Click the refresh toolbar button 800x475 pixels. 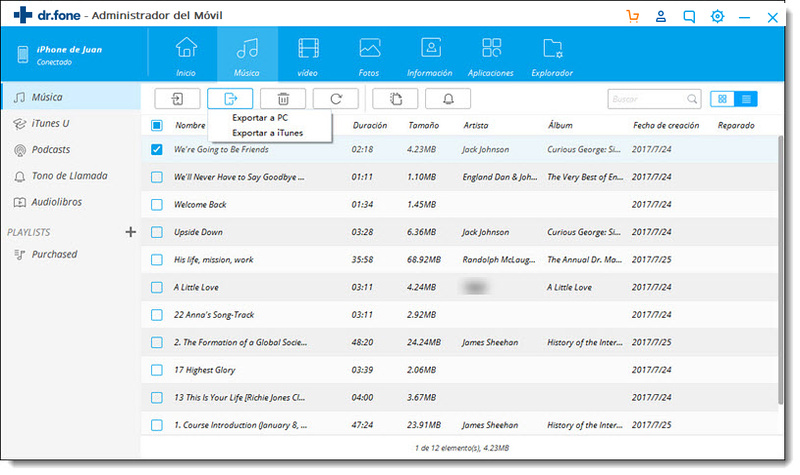336,98
